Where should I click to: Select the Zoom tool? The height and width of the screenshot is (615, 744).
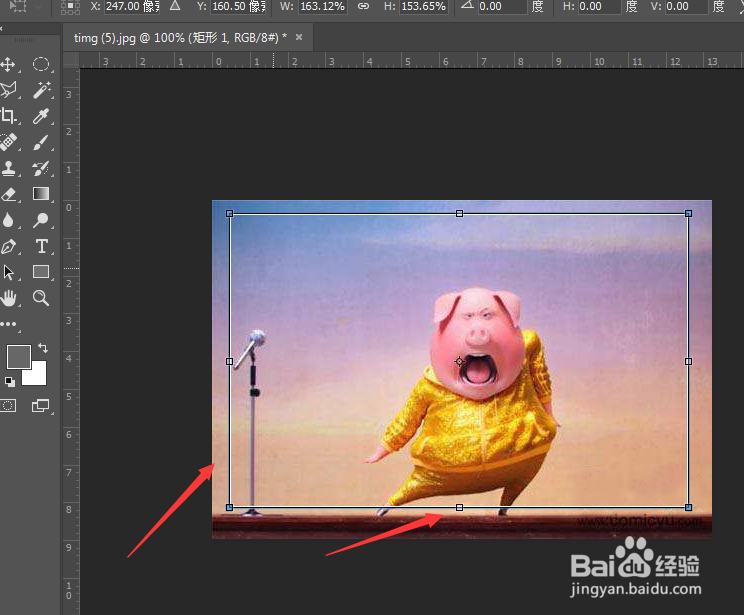point(41,298)
